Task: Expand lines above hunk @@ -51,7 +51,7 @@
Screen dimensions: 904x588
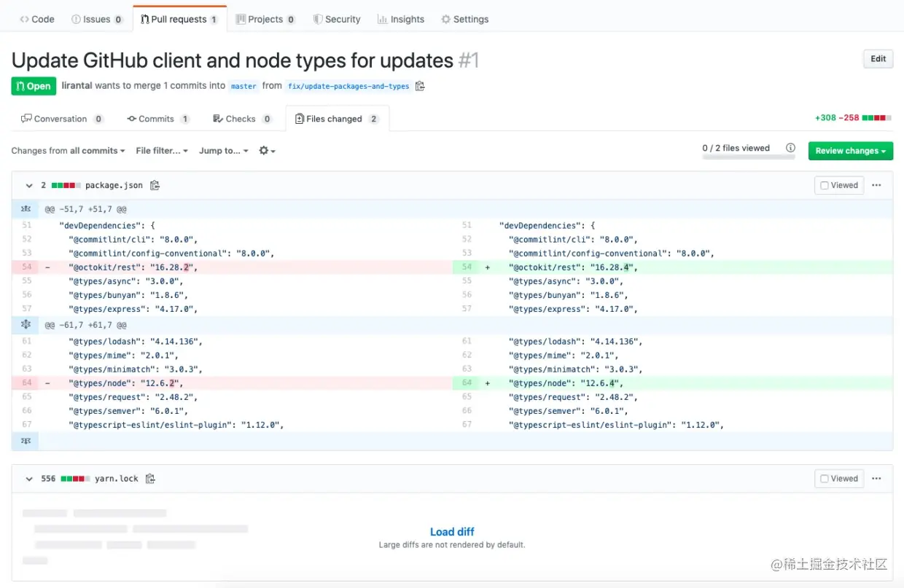Action: pyautogui.click(x=26, y=209)
